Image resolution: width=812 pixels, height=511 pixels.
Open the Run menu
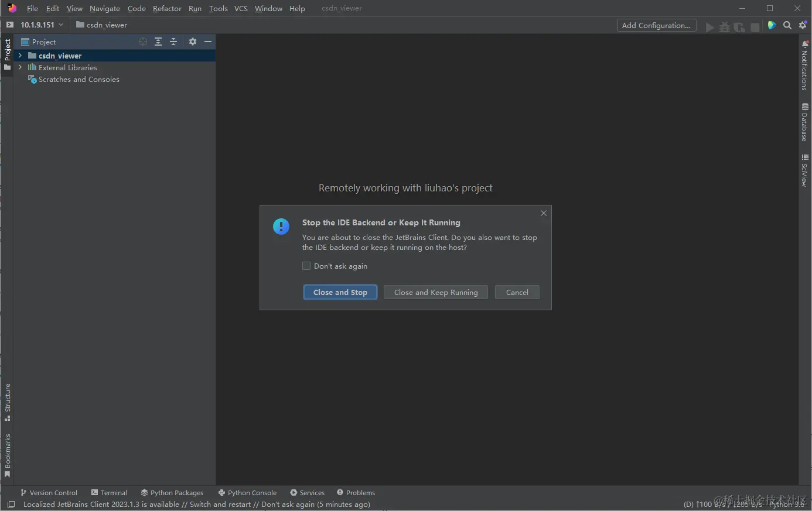coord(195,8)
